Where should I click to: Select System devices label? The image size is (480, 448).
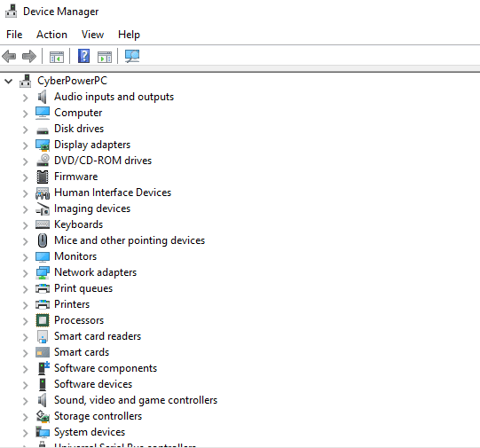pyautogui.click(x=90, y=432)
